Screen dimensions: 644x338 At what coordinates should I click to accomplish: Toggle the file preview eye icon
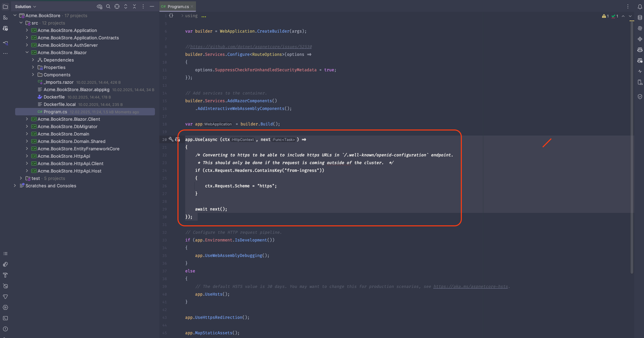click(99, 6)
